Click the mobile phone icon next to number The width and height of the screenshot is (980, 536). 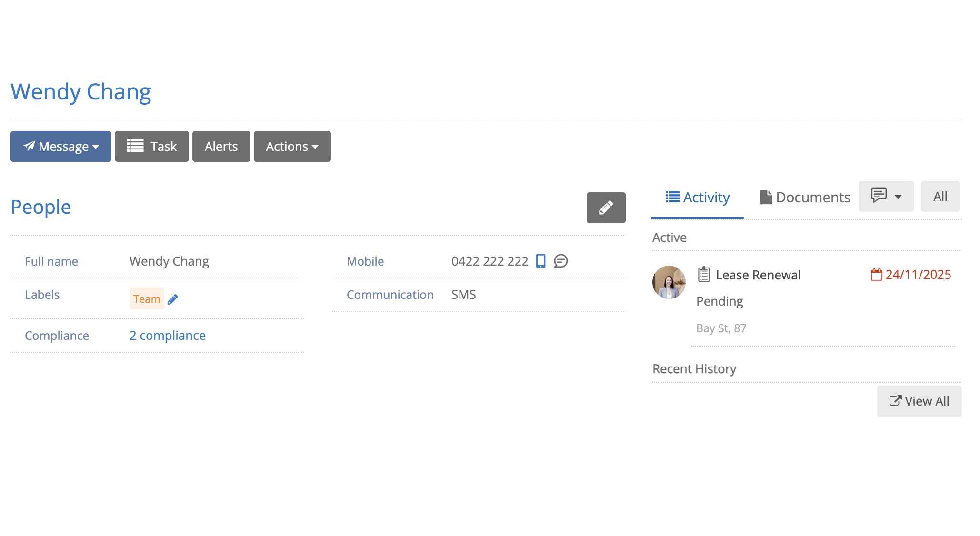click(x=541, y=261)
